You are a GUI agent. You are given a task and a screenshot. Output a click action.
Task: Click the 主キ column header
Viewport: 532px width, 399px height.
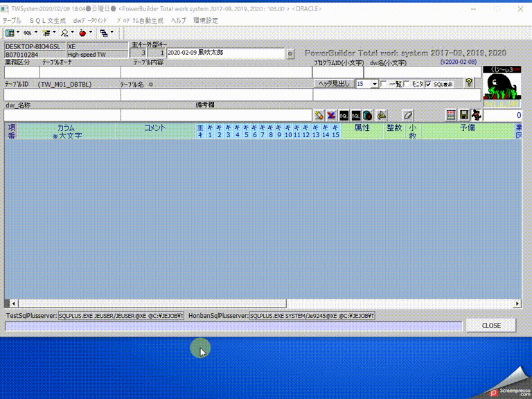pyautogui.click(x=200, y=132)
